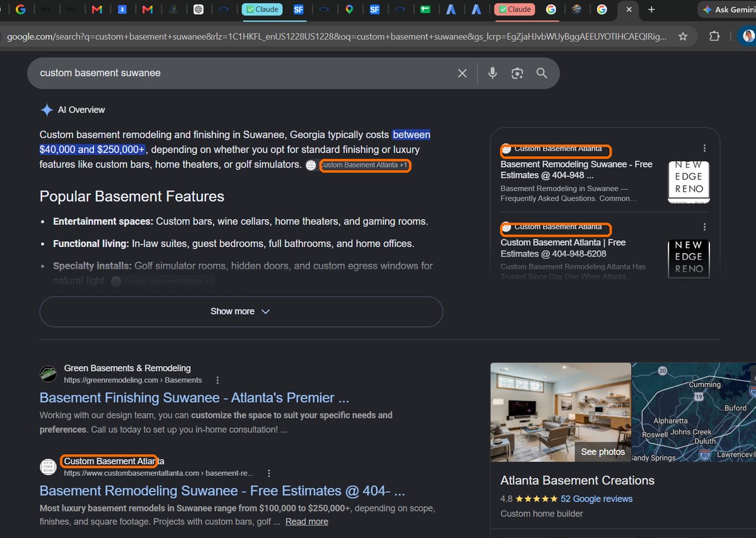Open menu for 'Basement Remodeling Suwanee' source card
756x538 pixels.
[x=704, y=149]
